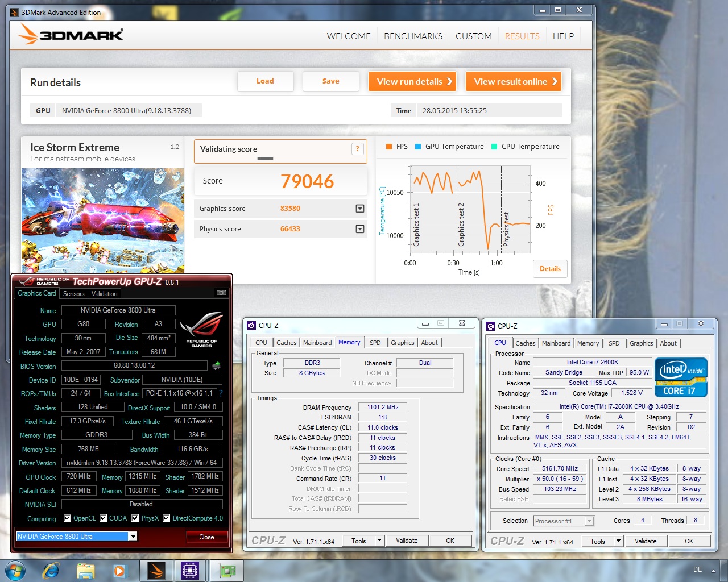Click the Load button in Run details
Image resolution: width=728 pixels, height=582 pixels.
coord(265,81)
